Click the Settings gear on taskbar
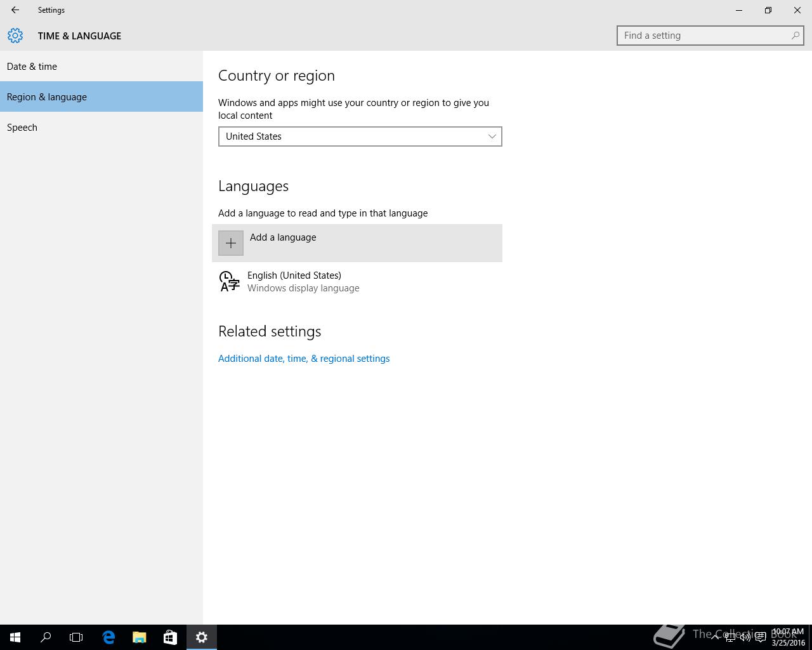The height and width of the screenshot is (650, 812). pos(202,637)
